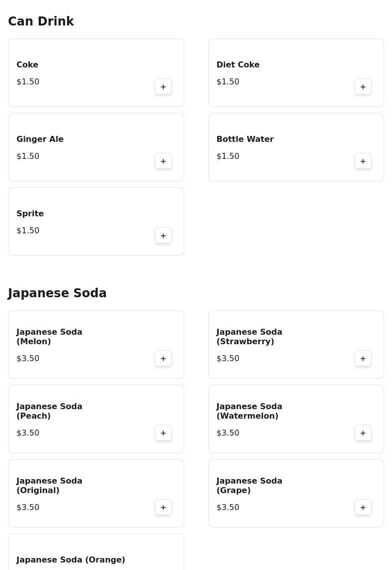Add Japanese Soda (Original) to cart
The image size is (392, 570).
click(x=163, y=508)
